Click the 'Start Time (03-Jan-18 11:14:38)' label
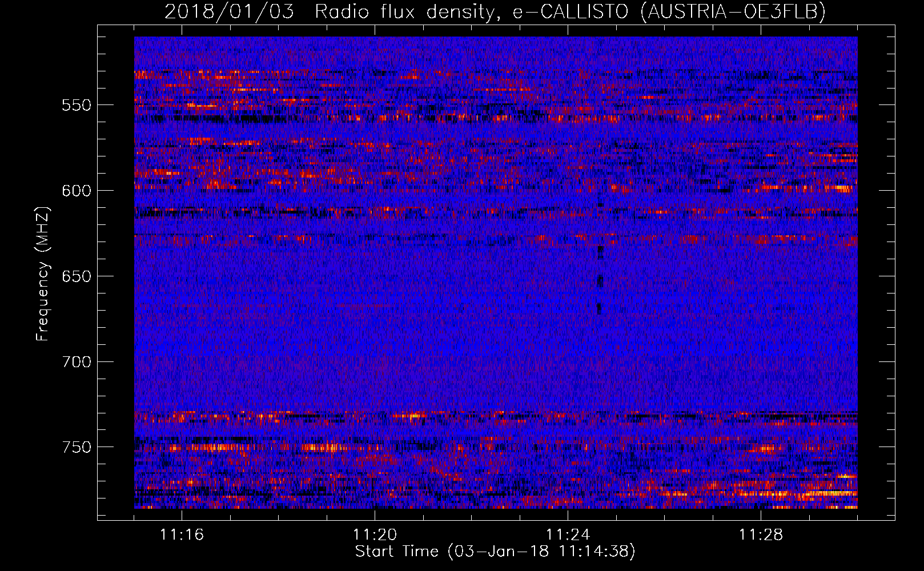The image size is (924, 571). point(495,552)
